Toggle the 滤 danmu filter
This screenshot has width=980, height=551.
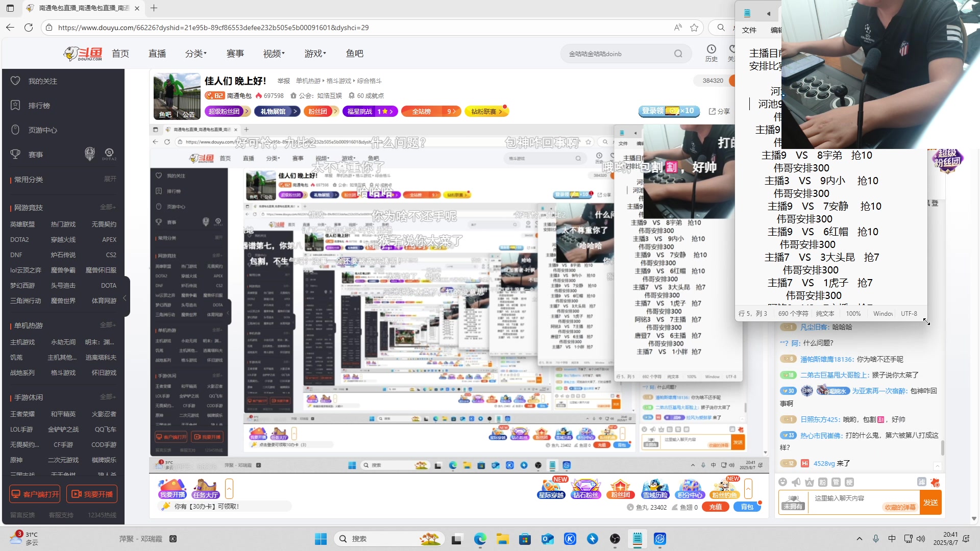pyautogui.click(x=921, y=482)
